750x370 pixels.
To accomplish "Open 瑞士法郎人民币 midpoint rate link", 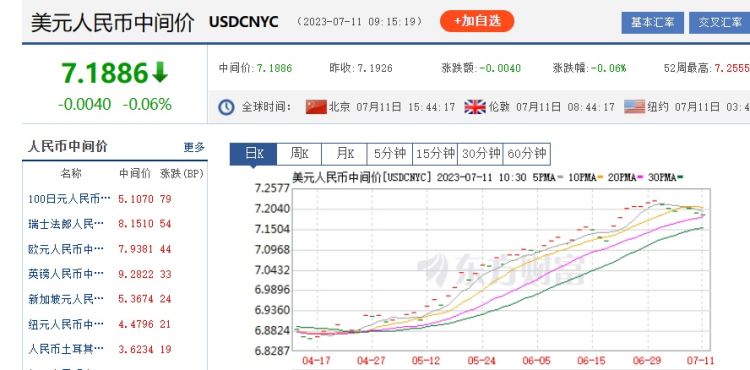I will coord(66,224).
